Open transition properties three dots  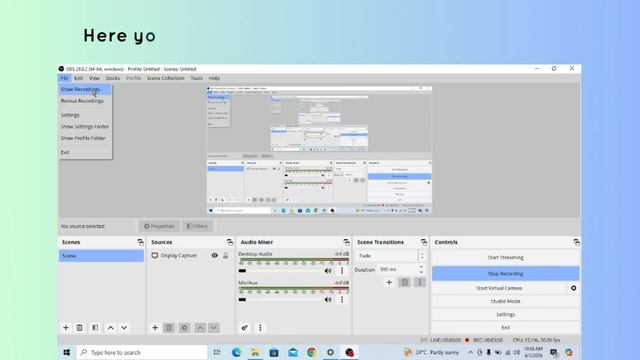pos(420,282)
